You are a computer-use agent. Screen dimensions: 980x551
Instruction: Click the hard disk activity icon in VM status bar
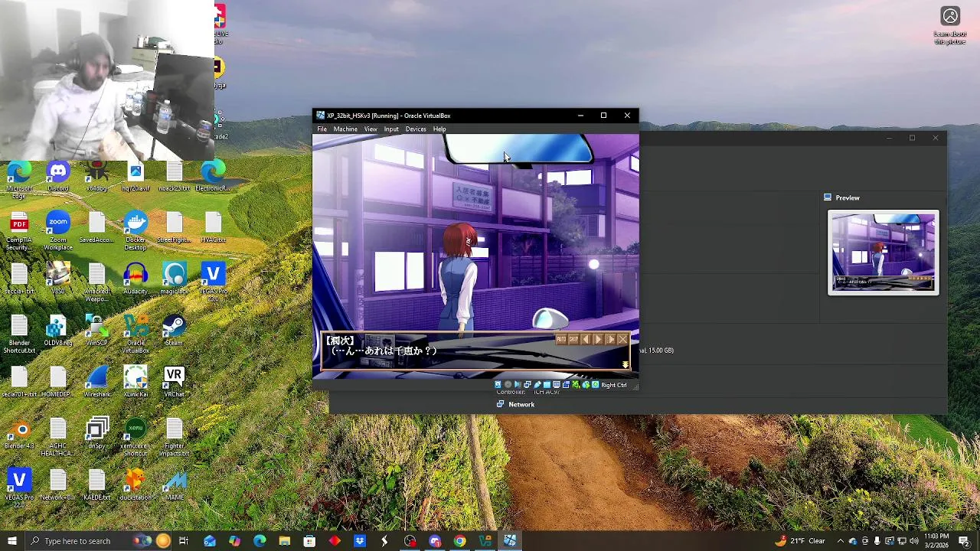click(498, 385)
